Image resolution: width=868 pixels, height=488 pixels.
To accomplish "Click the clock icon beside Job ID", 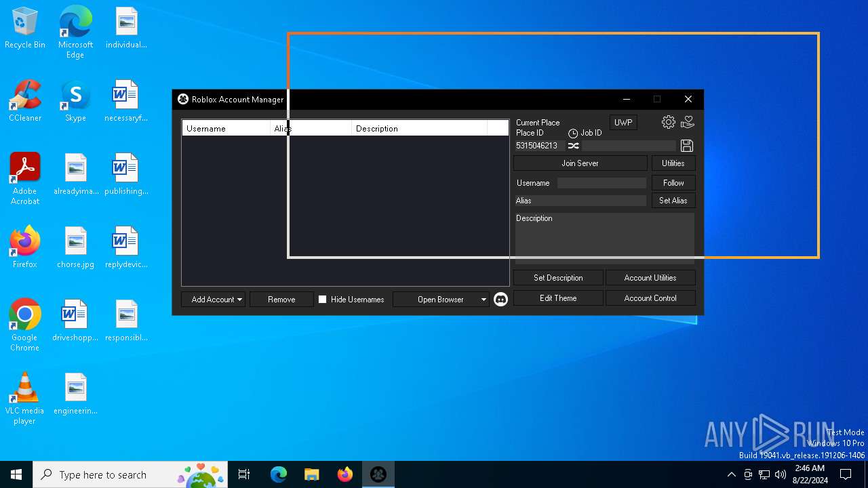I will [573, 134].
